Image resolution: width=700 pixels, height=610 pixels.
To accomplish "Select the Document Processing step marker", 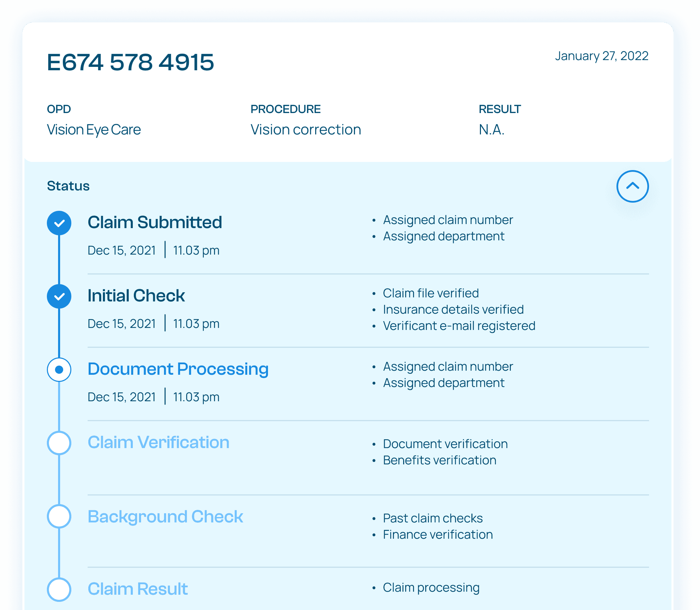I will [59, 370].
